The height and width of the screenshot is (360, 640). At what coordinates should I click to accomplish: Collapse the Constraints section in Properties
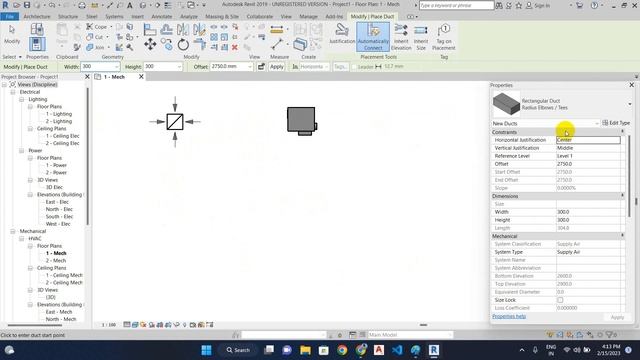pos(622,132)
